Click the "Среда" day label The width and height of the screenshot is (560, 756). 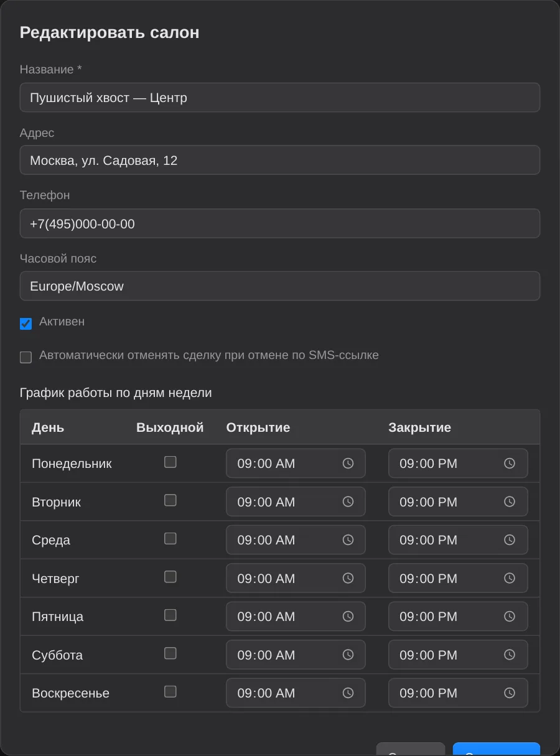point(51,540)
